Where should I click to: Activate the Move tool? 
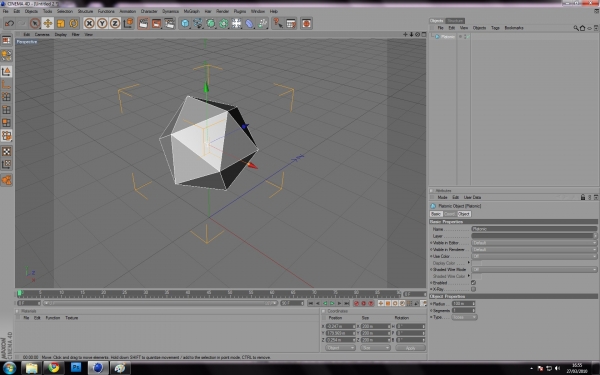(47, 23)
